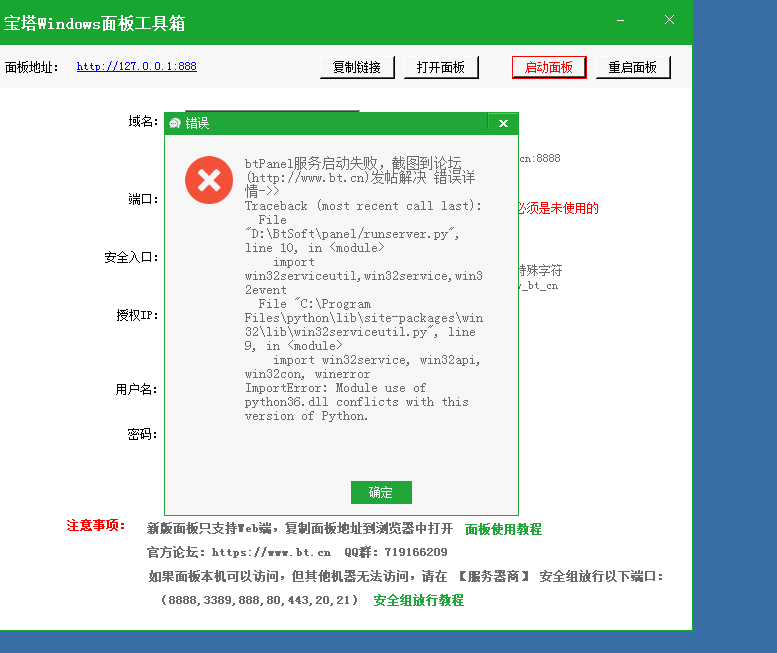Viewport: 777px width, 653px height.
Task: Click the btPanel服务启动失败 message line
Action: coord(352,163)
